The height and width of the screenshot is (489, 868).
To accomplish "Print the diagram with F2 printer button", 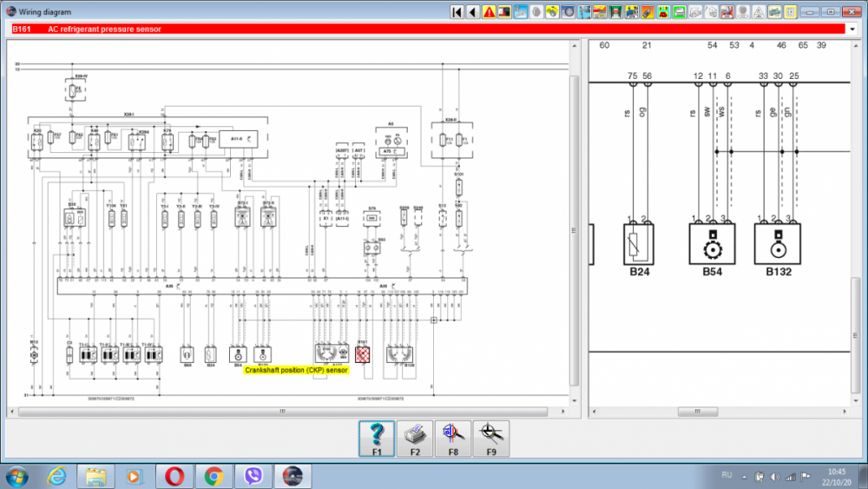I will coord(415,439).
